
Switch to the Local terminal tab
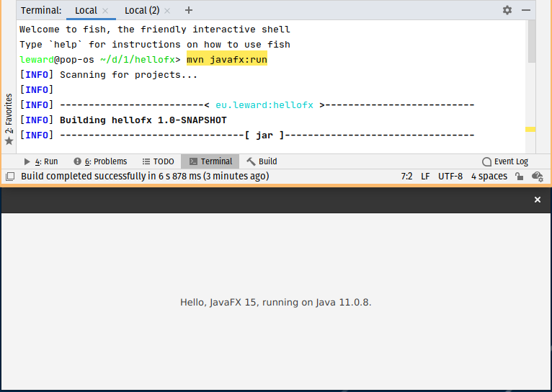[86, 11]
